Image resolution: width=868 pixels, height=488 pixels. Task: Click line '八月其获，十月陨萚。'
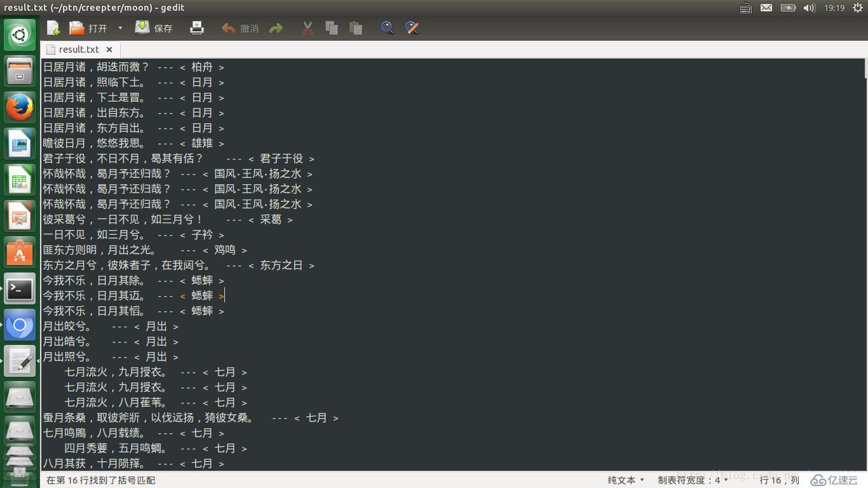click(133, 463)
